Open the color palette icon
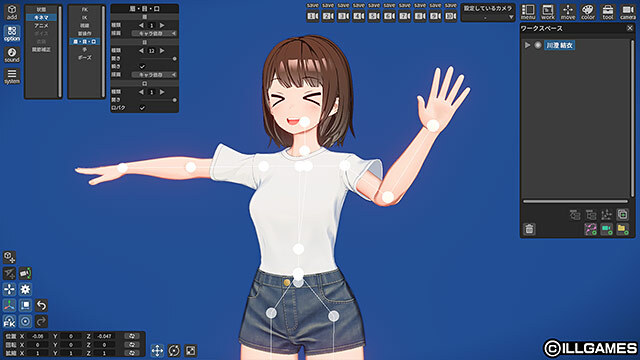640x360 pixels. tap(588, 12)
